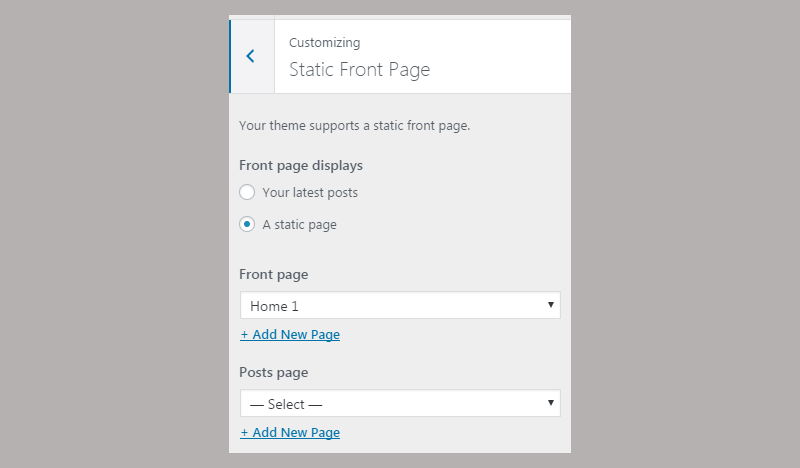
Task: Click the "A static page" label text
Action: click(x=299, y=225)
